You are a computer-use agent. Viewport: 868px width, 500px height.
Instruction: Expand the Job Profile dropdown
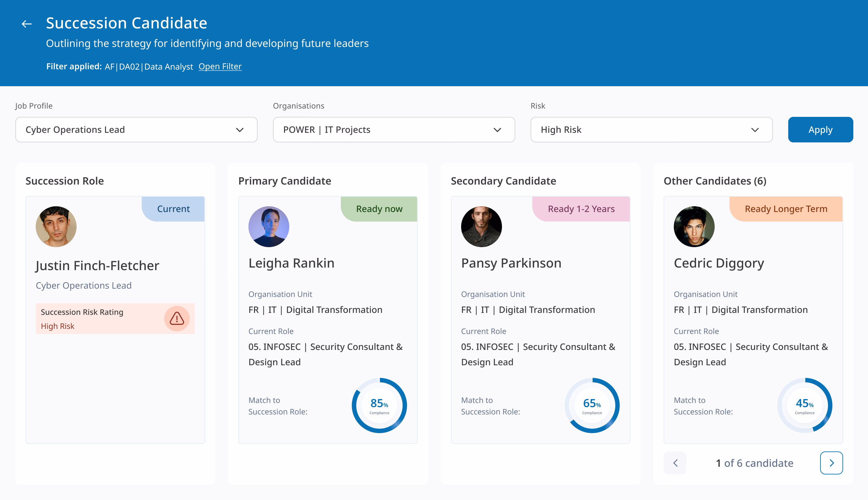click(x=136, y=130)
